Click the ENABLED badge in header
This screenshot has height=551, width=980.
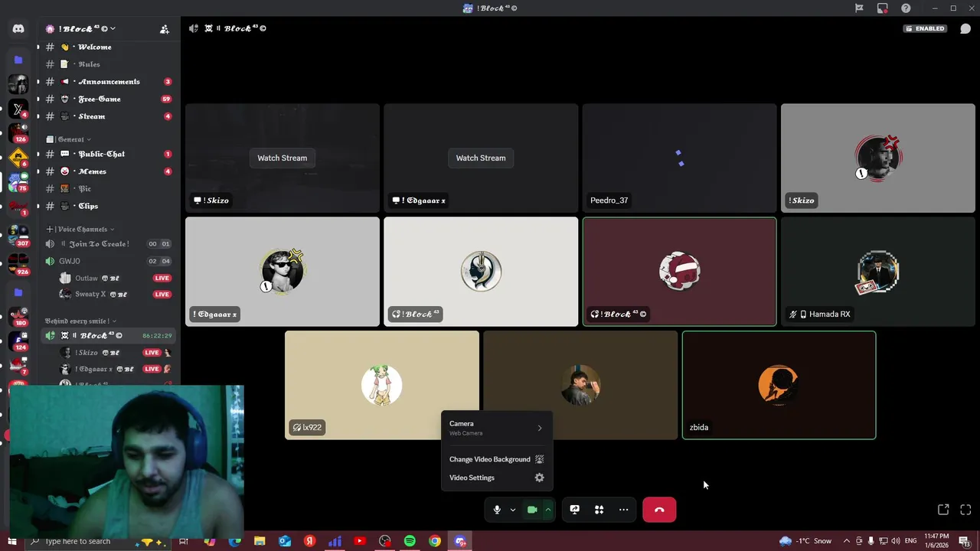click(925, 29)
